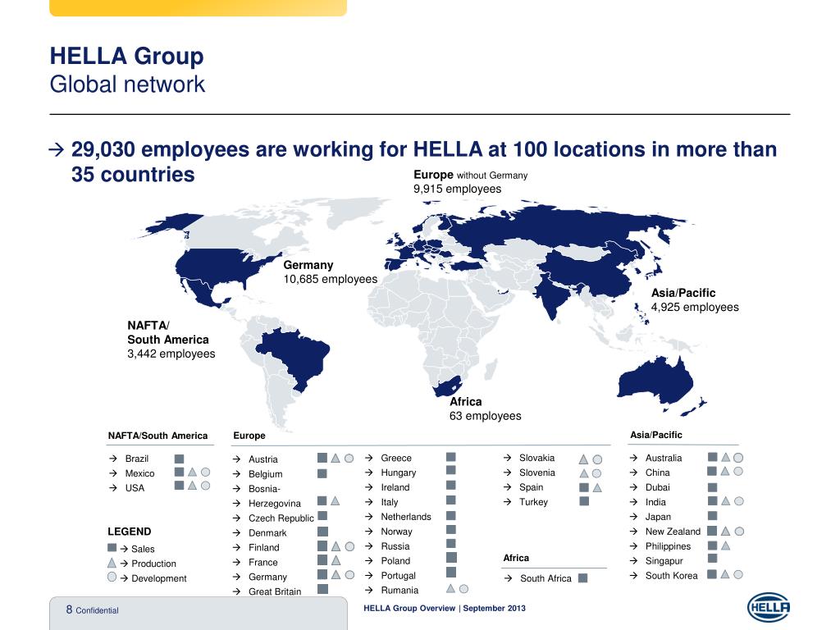The image size is (840, 630).
Task: Click the sales square next to South Africa
Action: pyautogui.click(x=583, y=578)
